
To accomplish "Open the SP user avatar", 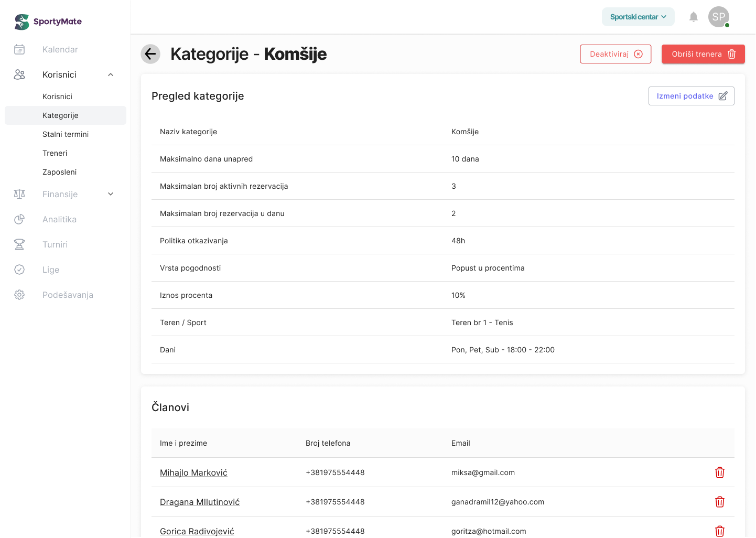I will point(719,17).
